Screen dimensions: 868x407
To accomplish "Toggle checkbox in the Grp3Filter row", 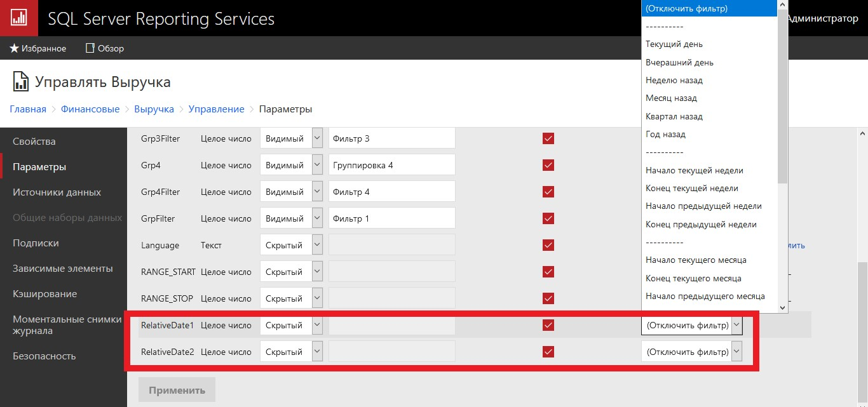I will (x=548, y=138).
